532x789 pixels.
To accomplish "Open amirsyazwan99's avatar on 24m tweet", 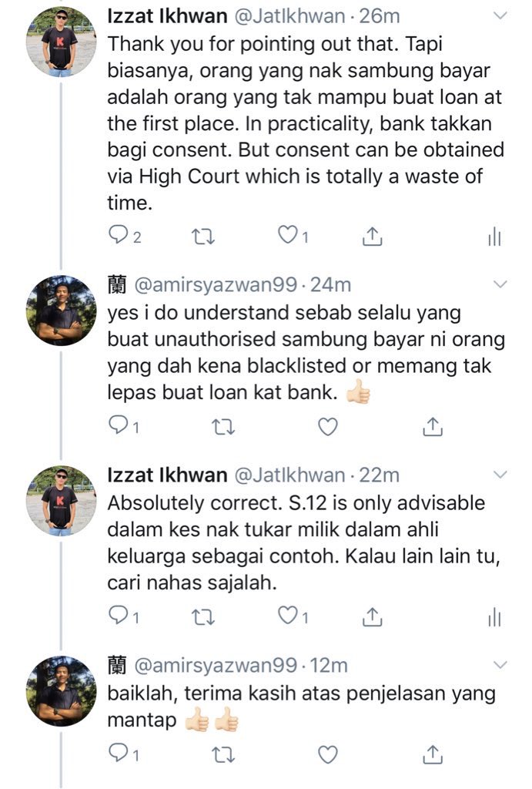I will (x=61, y=311).
